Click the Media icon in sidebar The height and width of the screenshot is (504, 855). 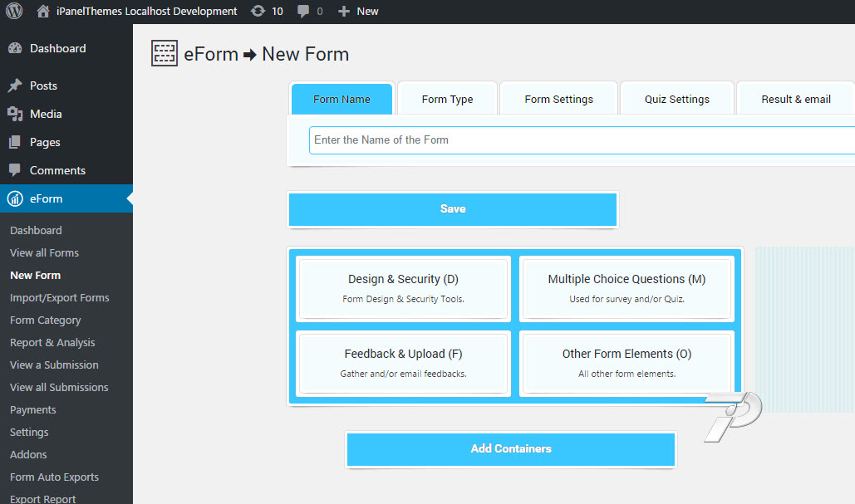(15, 114)
